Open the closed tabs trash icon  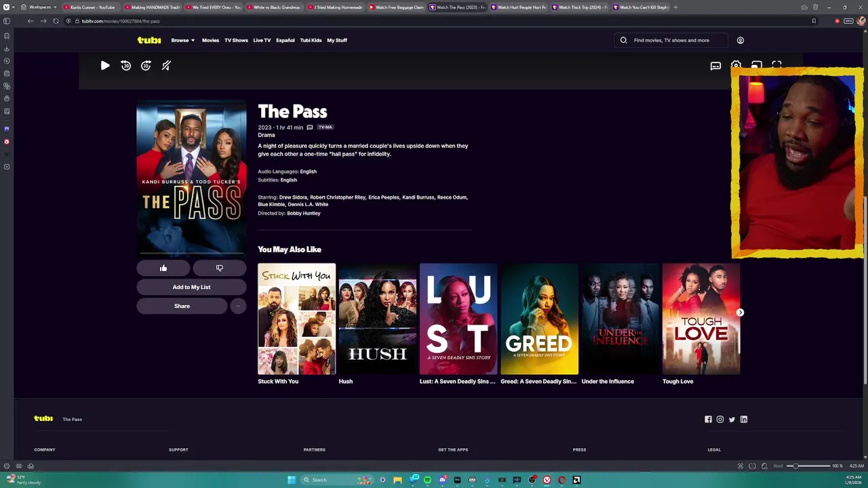pos(816,7)
